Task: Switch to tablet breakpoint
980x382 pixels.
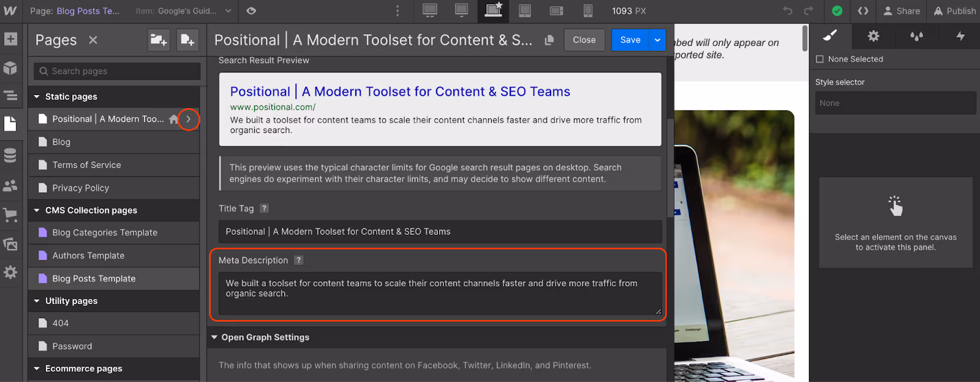Action: [x=525, y=10]
